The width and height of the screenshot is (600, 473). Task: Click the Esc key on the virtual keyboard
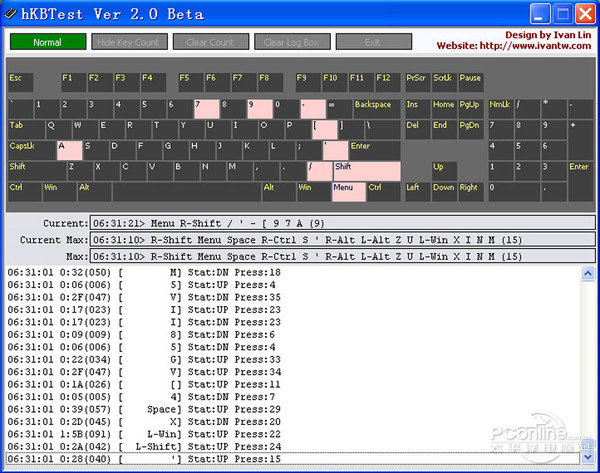(20, 82)
